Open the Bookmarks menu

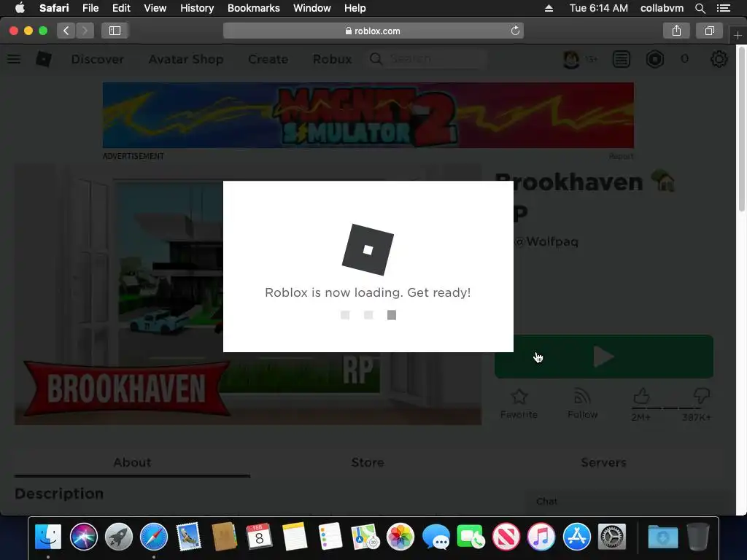[253, 8]
